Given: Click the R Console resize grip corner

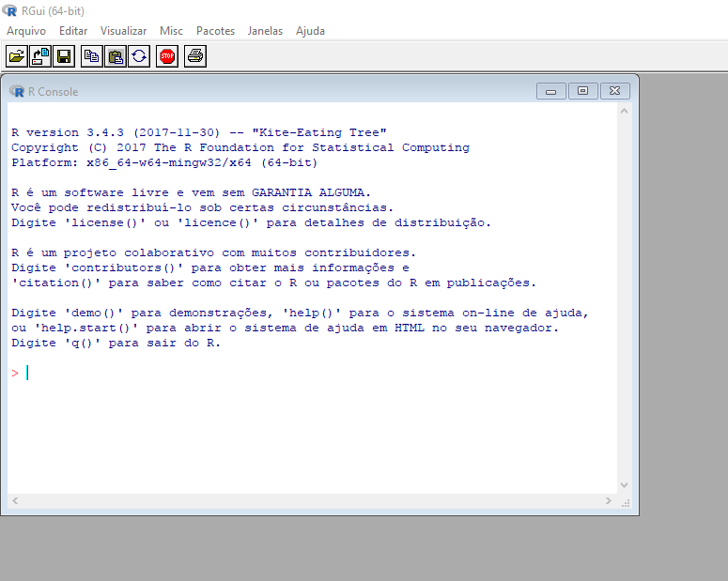Looking at the screenshot, I should pyautogui.click(x=626, y=503).
